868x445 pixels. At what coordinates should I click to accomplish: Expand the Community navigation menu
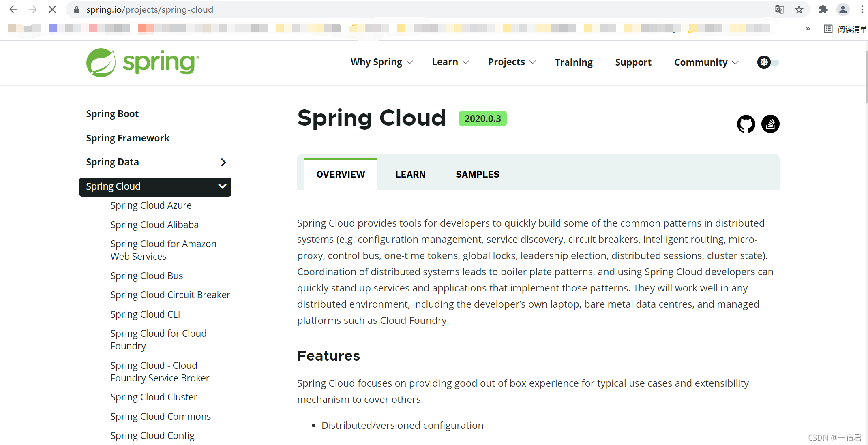pos(706,62)
